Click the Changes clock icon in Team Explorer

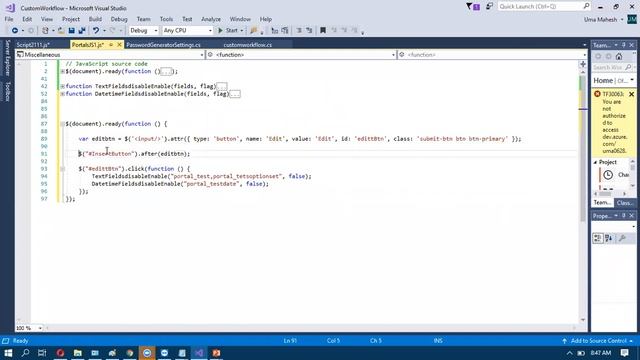[608, 175]
